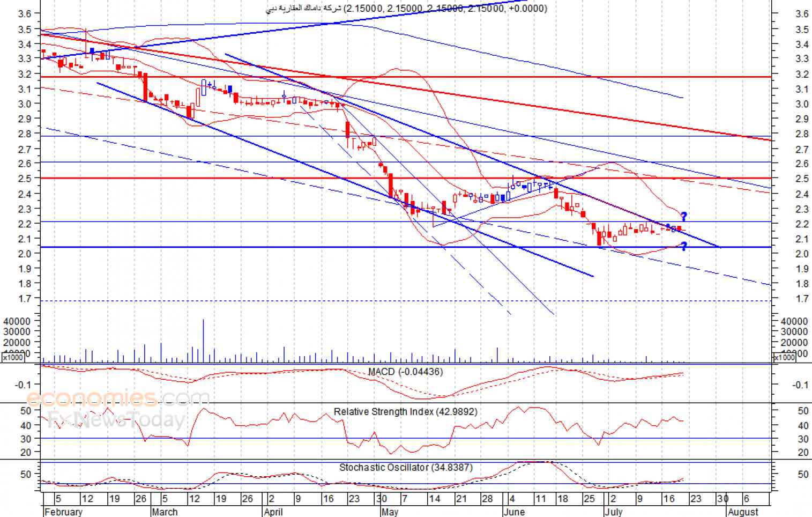Click the 25 date label under June
Screen dimensions: 812x517
click(589, 499)
